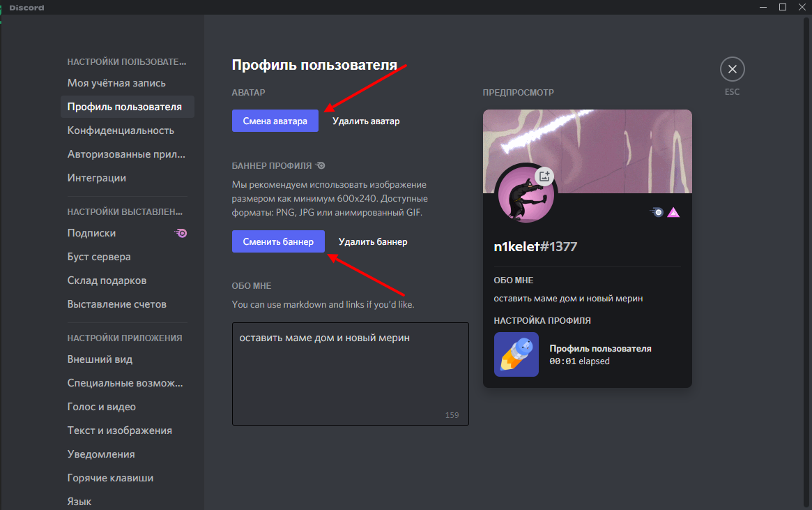Open Конфиденциальность settings
The height and width of the screenshot is (510, 812).
[x=128, y=130]
